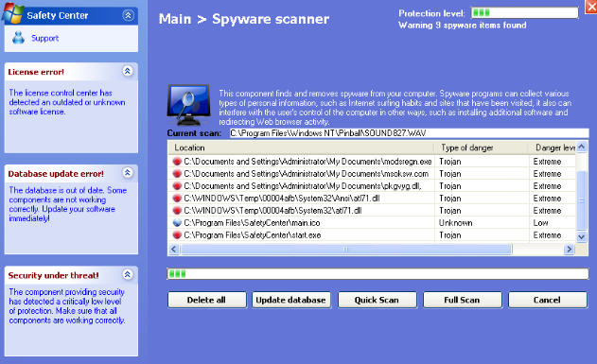The width and height of the screenshot is (597, 364).
Task: Select the SafetyCenter\main.ico file path
Action: 252,222
